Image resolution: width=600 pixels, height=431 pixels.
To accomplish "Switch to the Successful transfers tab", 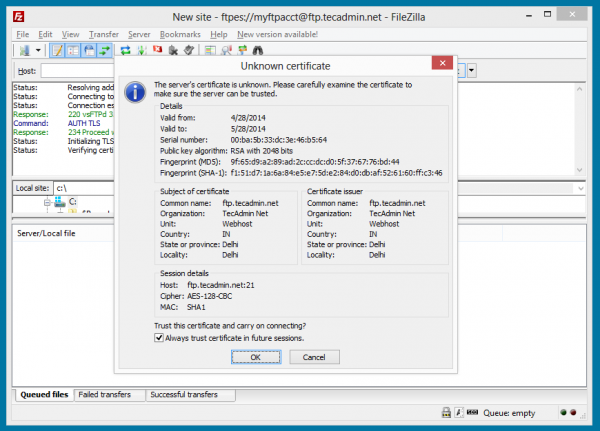I will 183,395.
